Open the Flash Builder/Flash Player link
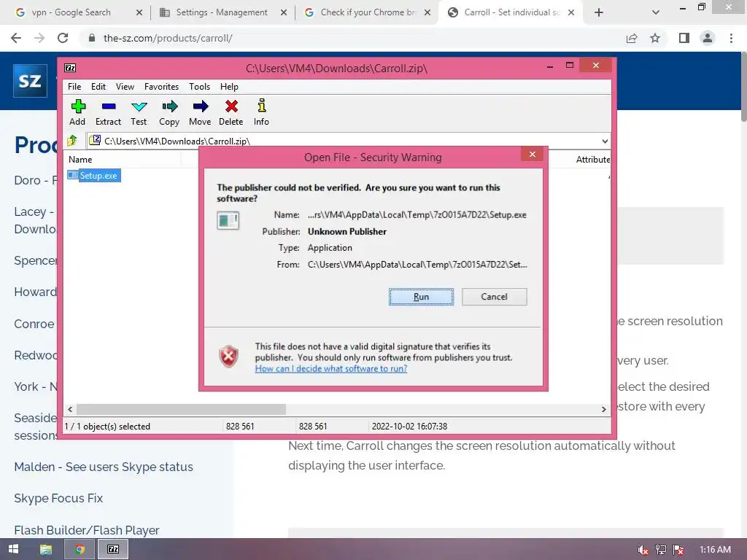The image size is (747, 560). pyautogui.click(x=86, y=530)
